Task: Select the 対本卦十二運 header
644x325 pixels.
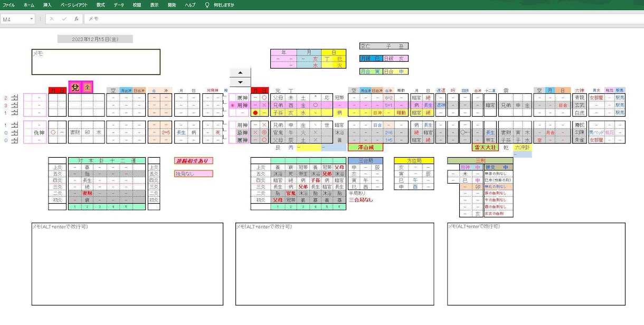Action: [107, 160]
